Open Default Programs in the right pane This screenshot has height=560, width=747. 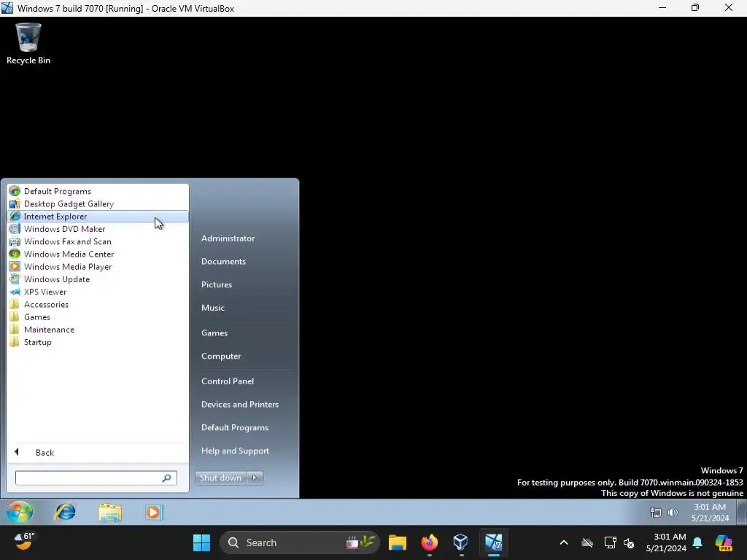coord(234,427)
